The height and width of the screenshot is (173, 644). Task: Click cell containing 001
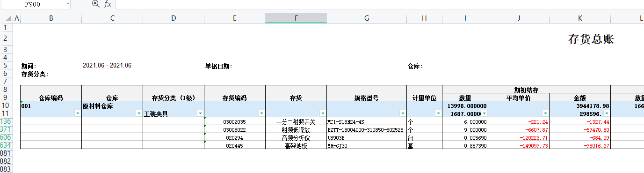pyautogui.click(x=51, y=106)
